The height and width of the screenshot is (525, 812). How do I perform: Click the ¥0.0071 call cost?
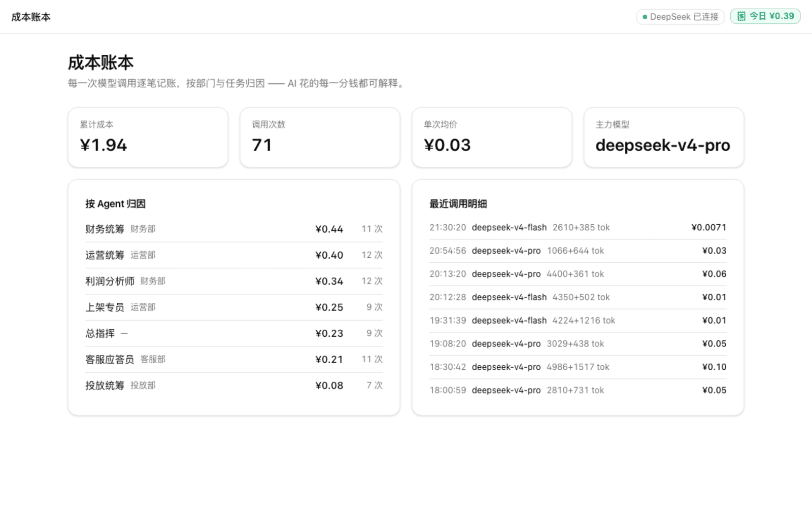tap(709, 228)
